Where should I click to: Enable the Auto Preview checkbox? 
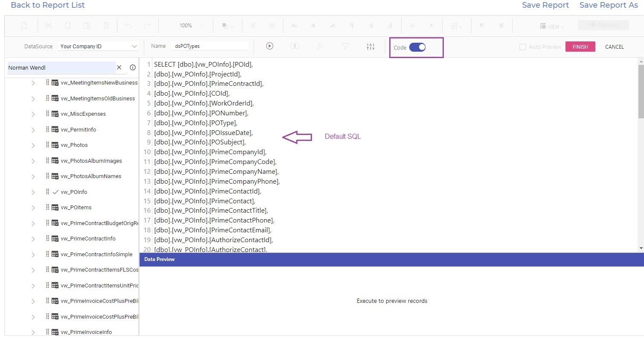[523, 47]
